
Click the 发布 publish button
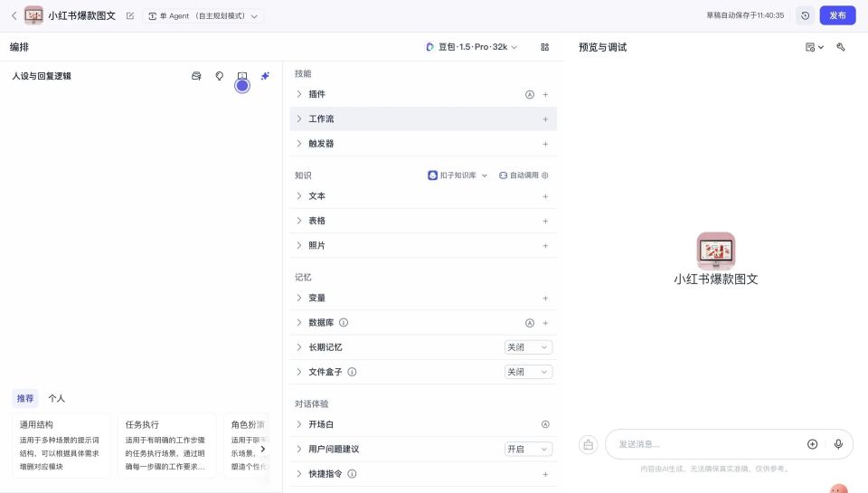(837, 15)
